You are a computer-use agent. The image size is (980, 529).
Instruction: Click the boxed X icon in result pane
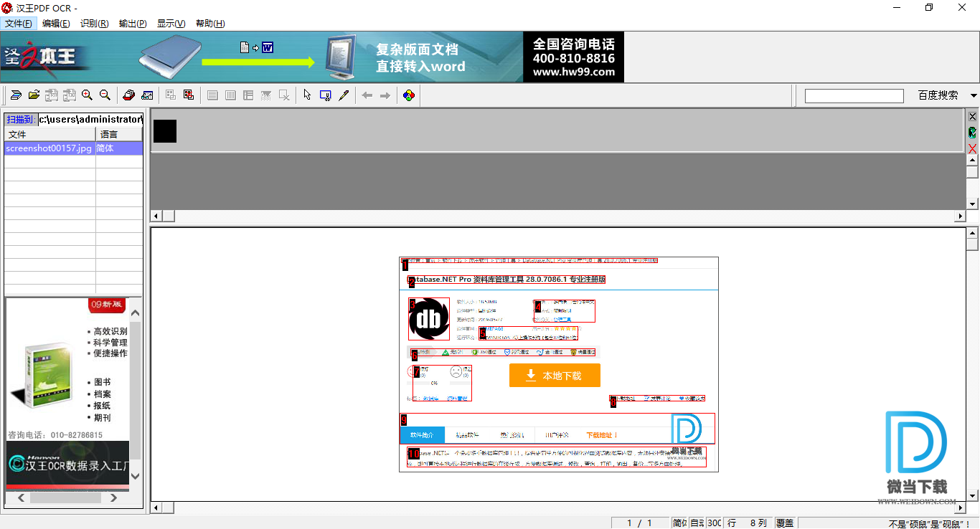pos(973,116)
